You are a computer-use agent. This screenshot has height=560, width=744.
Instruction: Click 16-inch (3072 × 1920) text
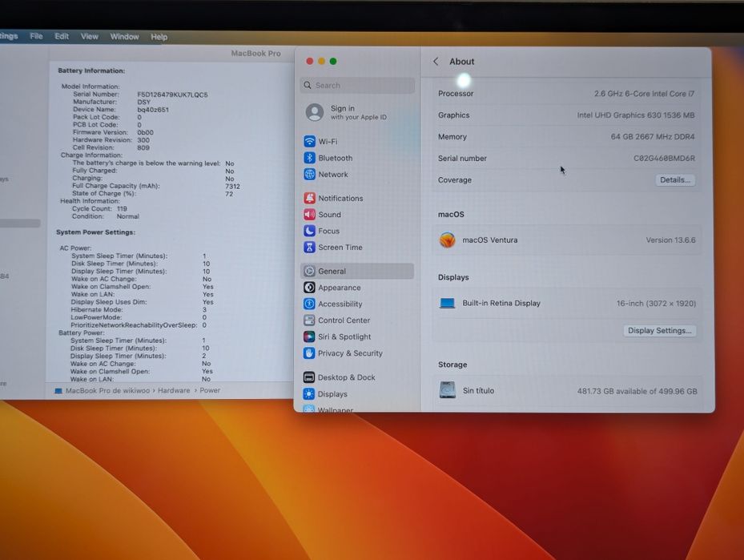[656, 304]
